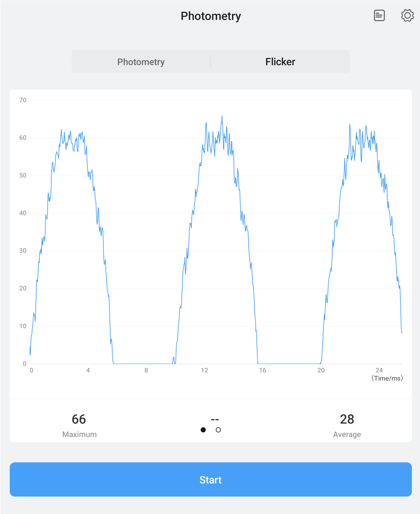Select the hollow second page dot
Viewport: 420px width, 514px height.
218,430
